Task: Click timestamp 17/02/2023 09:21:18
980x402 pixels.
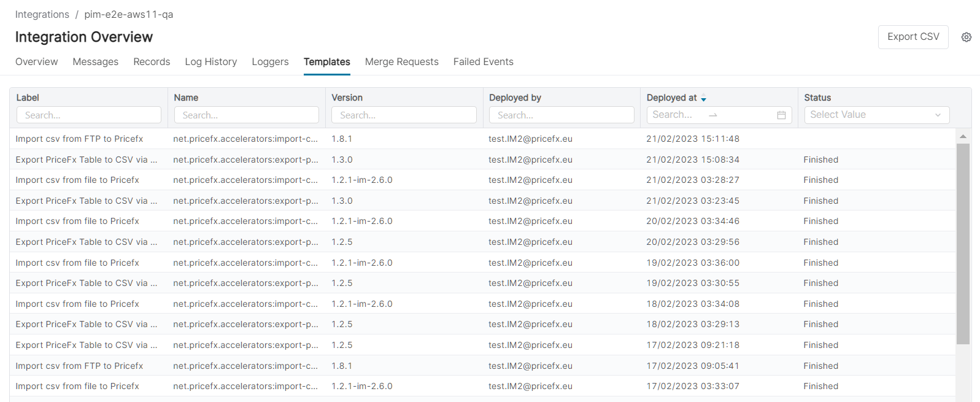Action: [693, 345]
